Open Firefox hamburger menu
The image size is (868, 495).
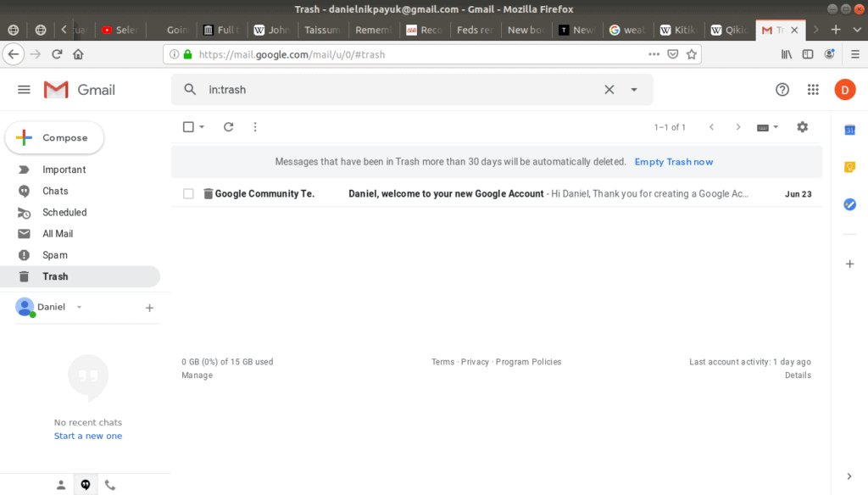click(x=854, y=54)
